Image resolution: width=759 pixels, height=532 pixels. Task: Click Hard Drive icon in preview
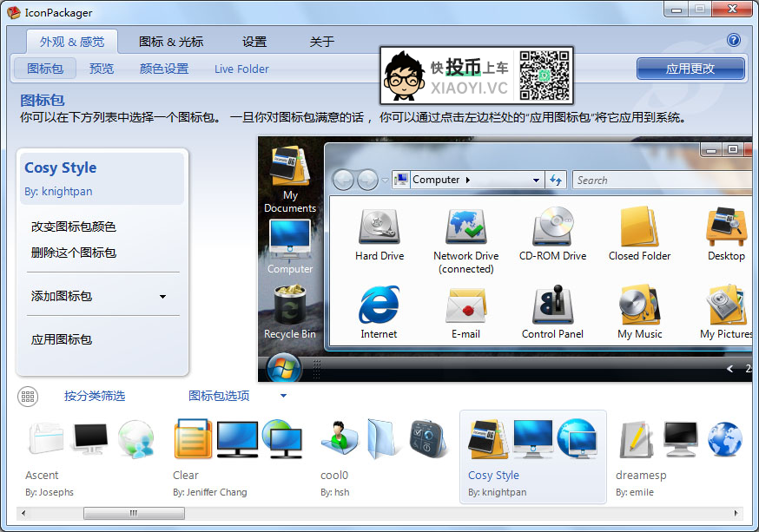click(379, 227)
